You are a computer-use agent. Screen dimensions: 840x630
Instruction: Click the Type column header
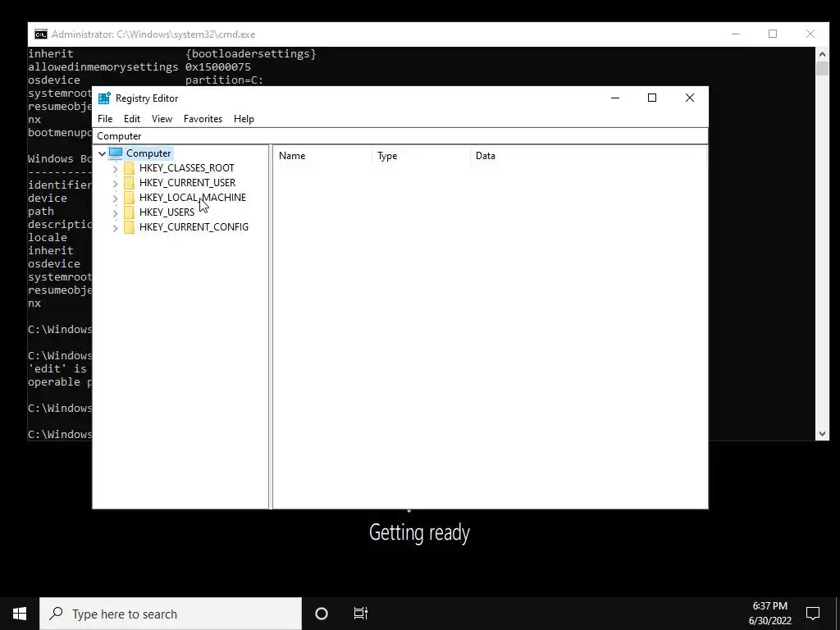click(421, 156)
